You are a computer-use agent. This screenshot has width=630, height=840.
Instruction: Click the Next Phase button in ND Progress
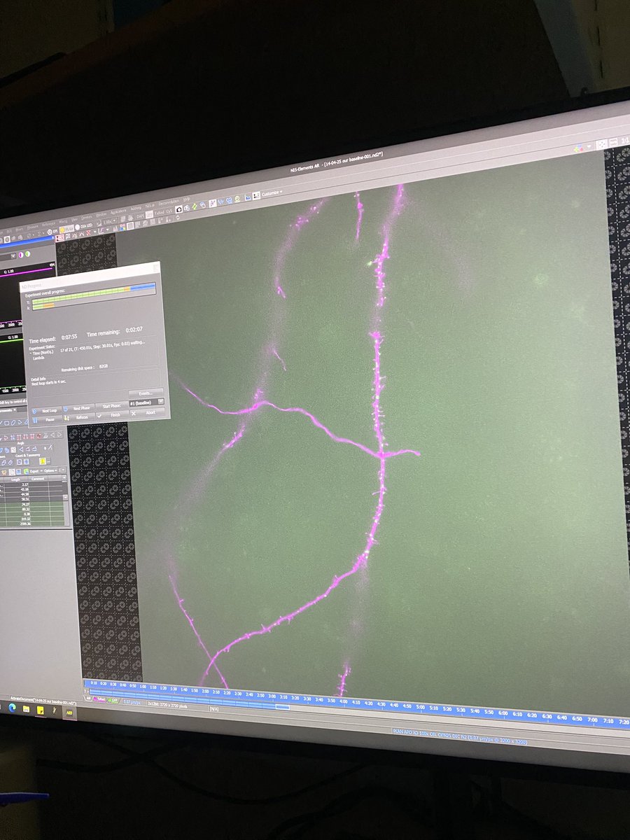[x=78, y=408]
